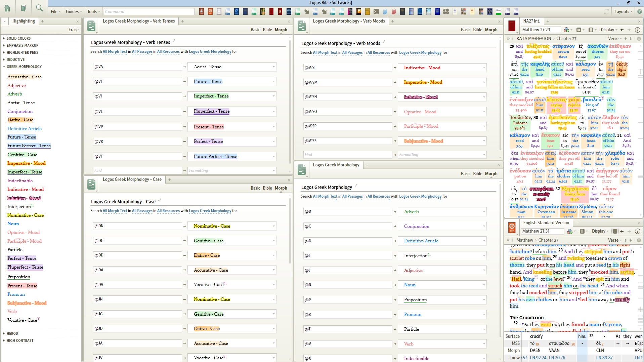644x362 pixels.
Task: Open the Library
Action: point(23,8)
